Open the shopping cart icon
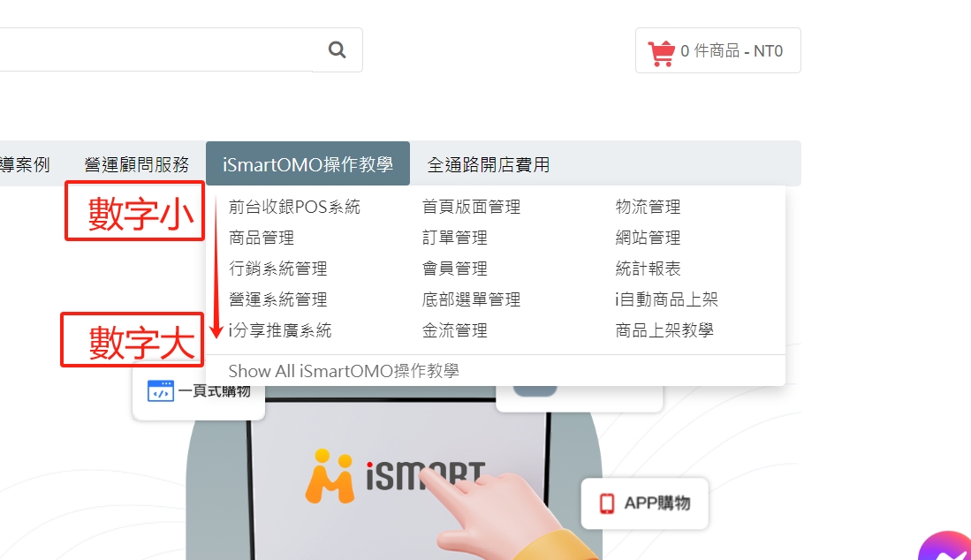971x560 pixels. (661, 53)
